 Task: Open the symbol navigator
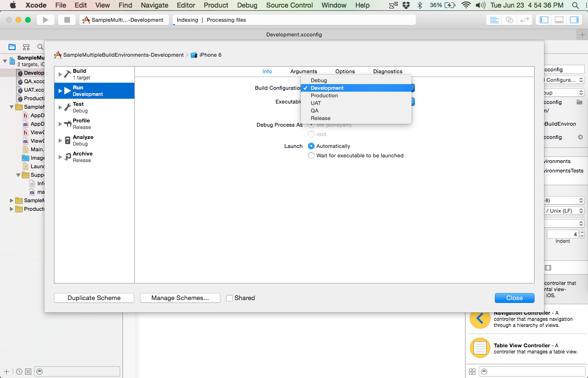(x=26, y=47)
